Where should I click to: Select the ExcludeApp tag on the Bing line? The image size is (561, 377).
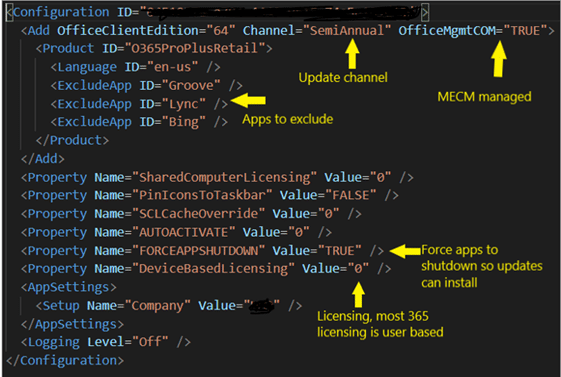click(x=94, y=122)
